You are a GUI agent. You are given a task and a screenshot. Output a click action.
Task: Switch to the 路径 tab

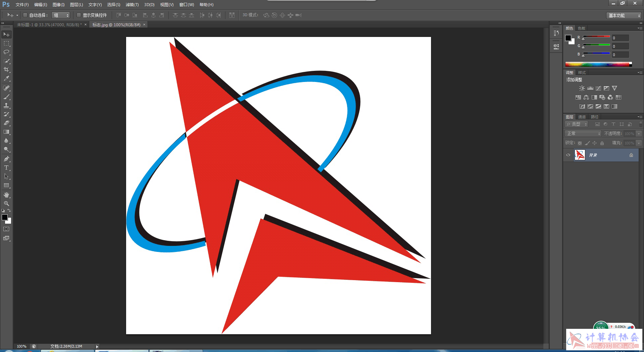coord(595,117)
